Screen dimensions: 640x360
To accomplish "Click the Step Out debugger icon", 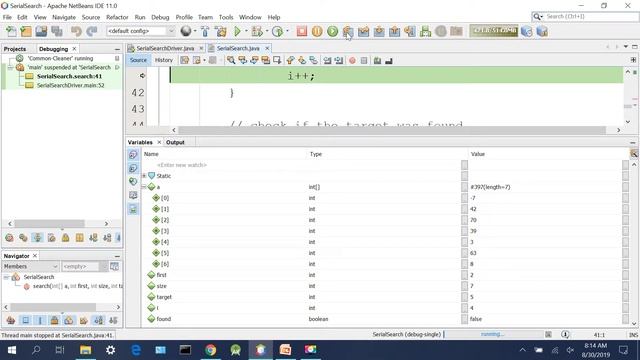I will (394, 31).
